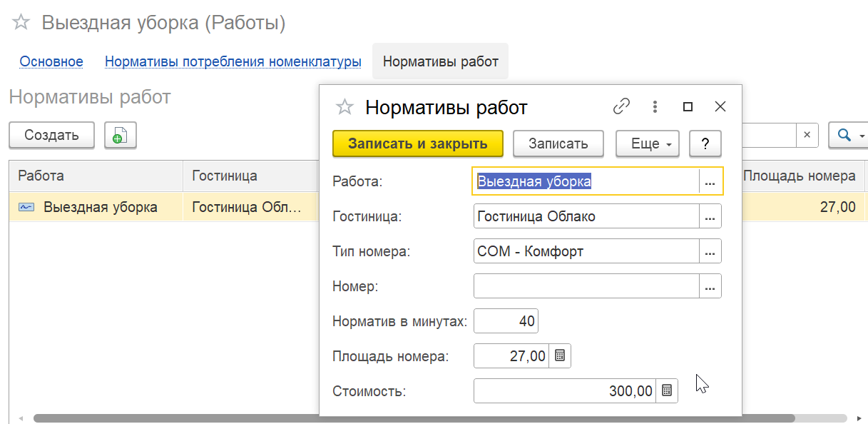The width and height of the screenshot is (868, 424).
Task: Open calculator for Стоимость field
Action: pos(666,390)
